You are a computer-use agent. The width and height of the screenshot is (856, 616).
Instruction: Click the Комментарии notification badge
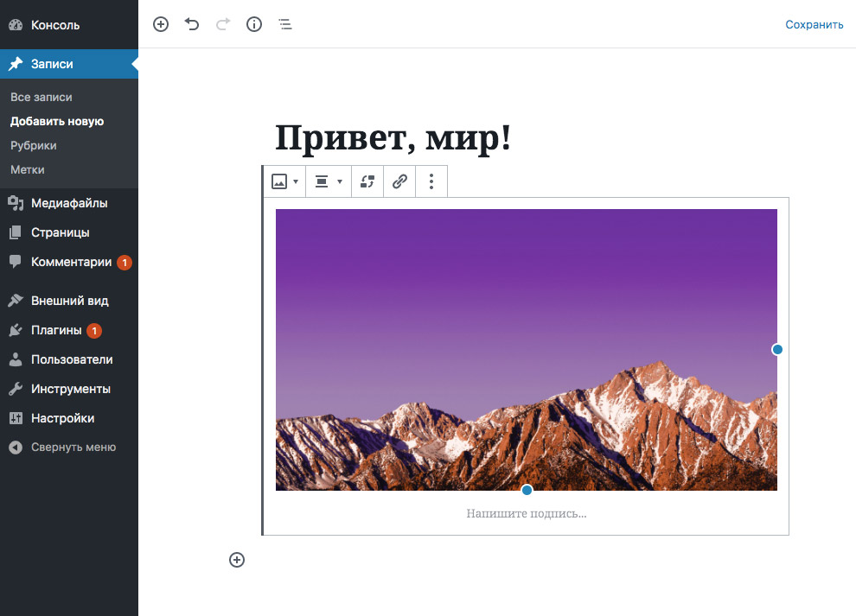pyautogui.click(x=125, y=263)
